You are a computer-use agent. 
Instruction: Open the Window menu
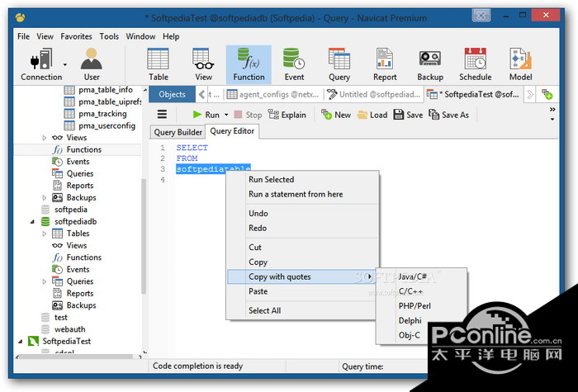click(x=140, y=36)
